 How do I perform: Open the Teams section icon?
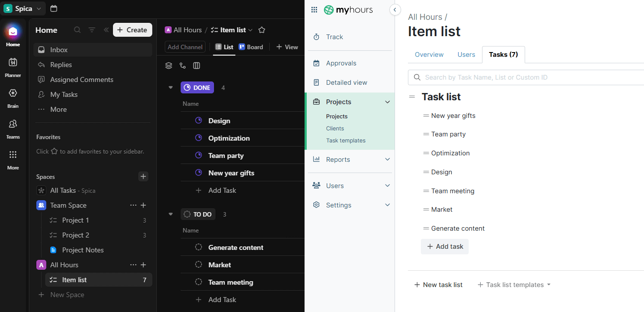click(x=13, y=126)
